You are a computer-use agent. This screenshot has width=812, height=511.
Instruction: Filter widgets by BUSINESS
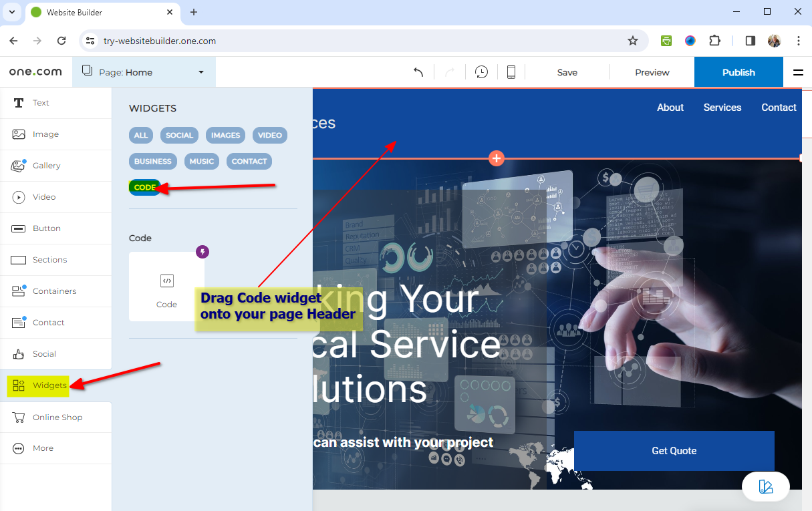click(x=153, y=161)
